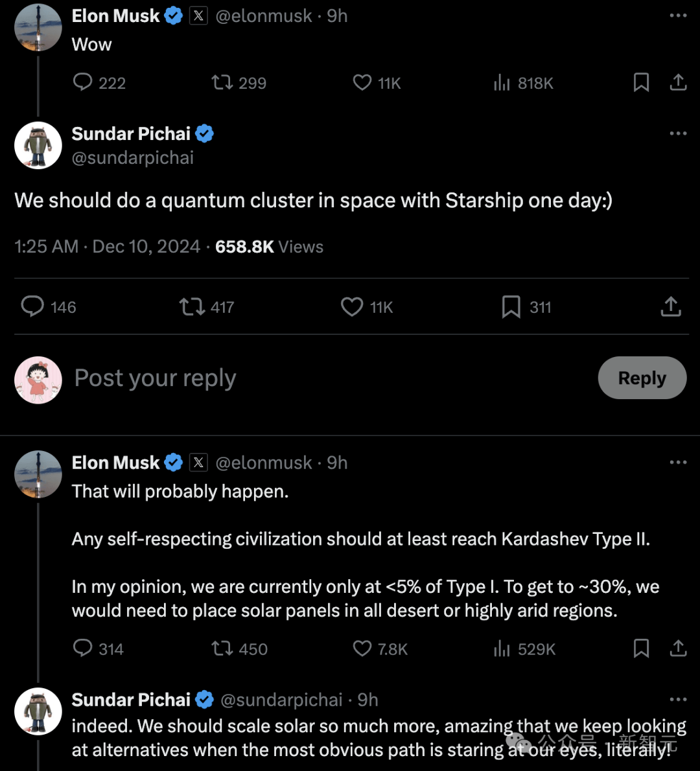Share the main Sundar Pichai post
This screenshot has width=700, height=771.
[671, 306]
